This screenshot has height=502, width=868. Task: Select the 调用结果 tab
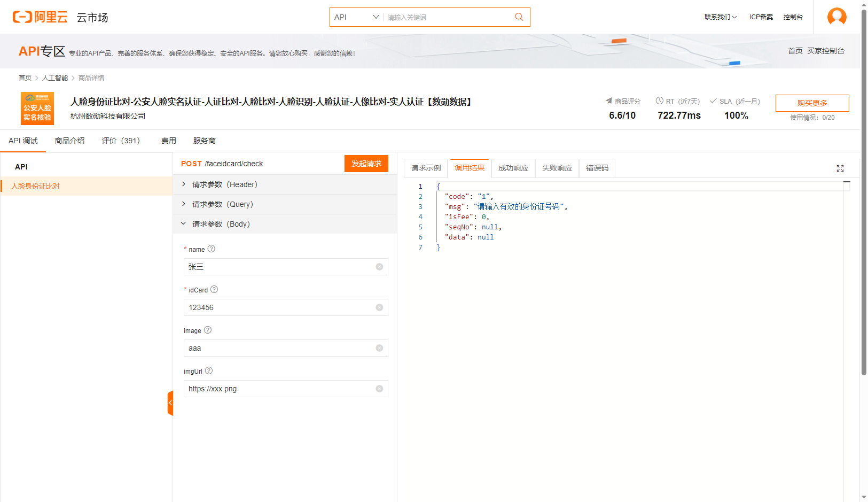coord(470,168)
